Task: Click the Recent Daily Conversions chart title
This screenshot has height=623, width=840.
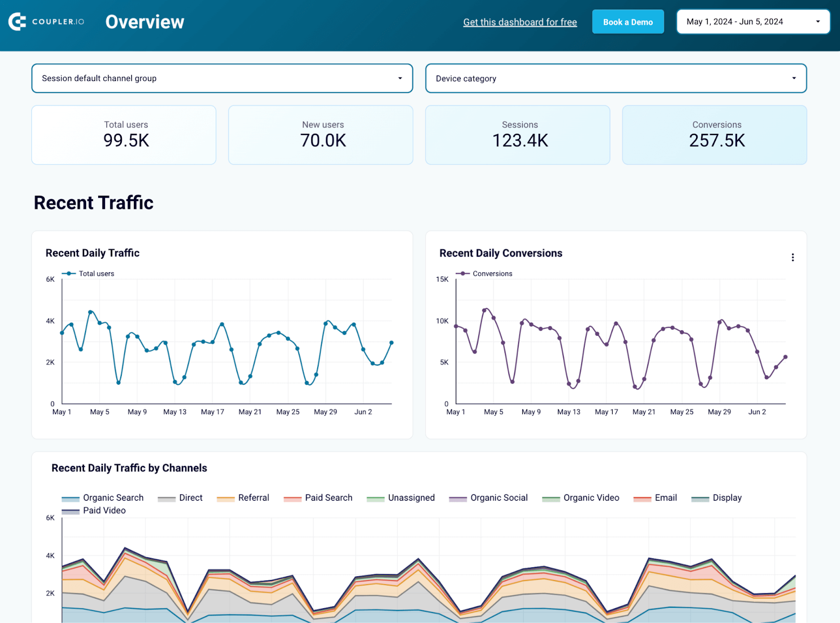Action: pyautogui.click(x=501, y=253)
